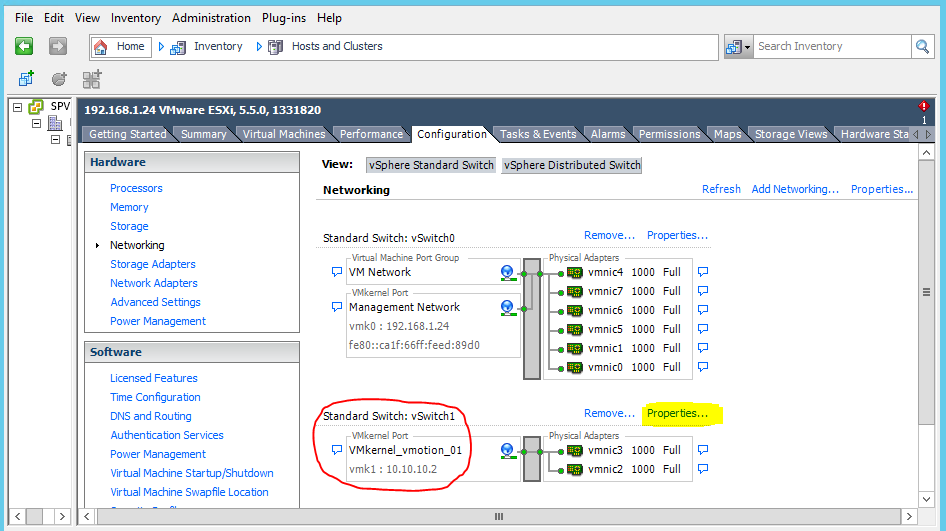Image resolution: width=946 pixels, height=531 pixels.
Task: Click the VM Network globe icon
Action: pyautogui.click(x=507, y=273)
